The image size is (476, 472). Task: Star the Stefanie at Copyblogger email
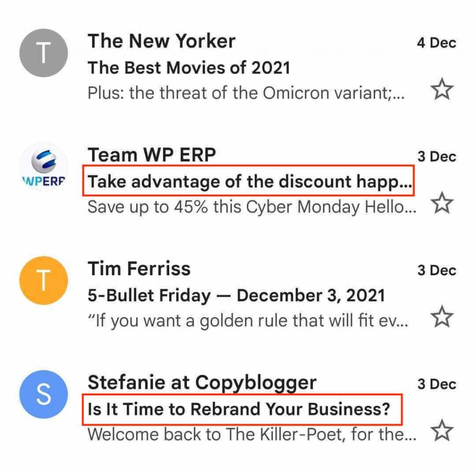[x=442, y=432]
